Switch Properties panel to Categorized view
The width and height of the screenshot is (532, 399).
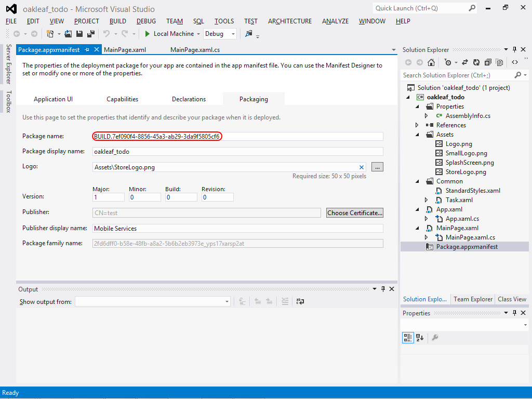pyautogui.click(x=408, y=338)
